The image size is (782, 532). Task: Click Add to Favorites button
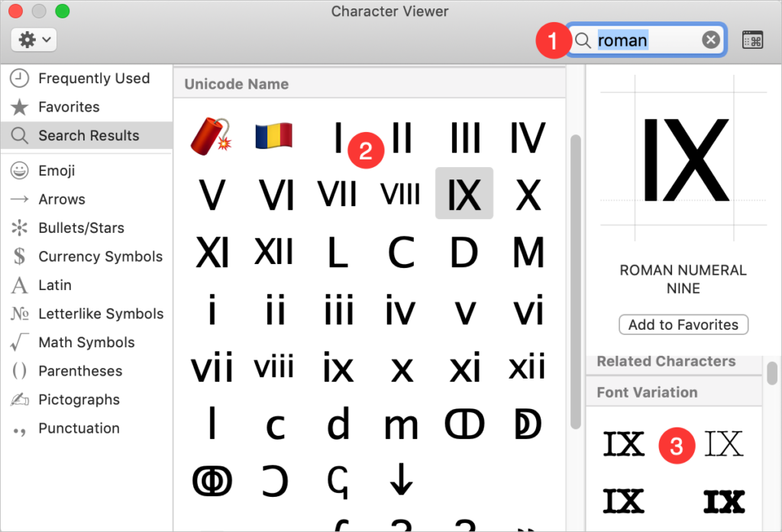click(x=683, y=324)
